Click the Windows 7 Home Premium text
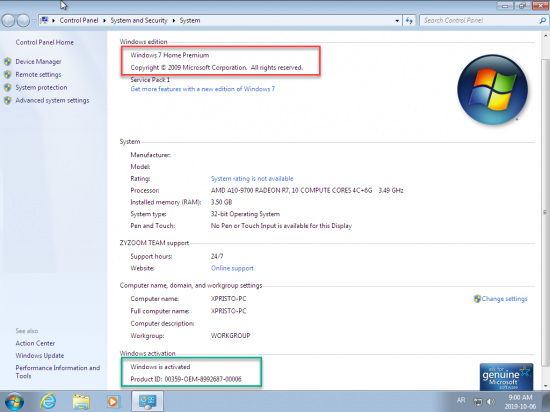 170,55
